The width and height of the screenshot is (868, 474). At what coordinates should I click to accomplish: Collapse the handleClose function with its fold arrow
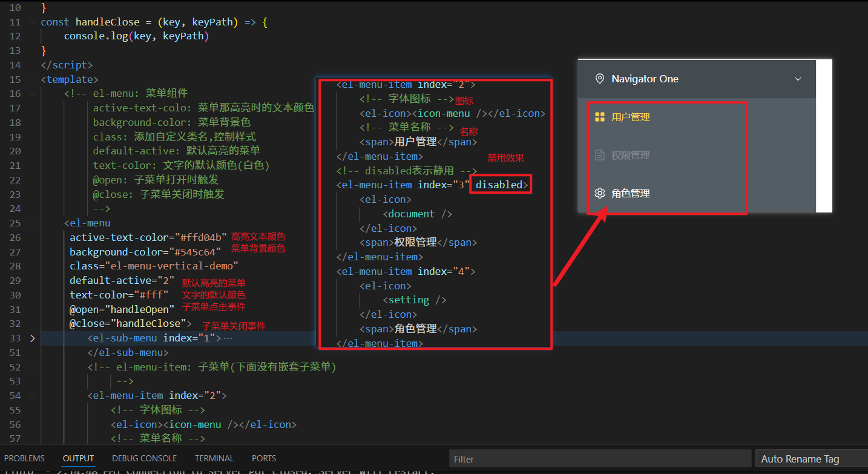(x=31, y=21)
